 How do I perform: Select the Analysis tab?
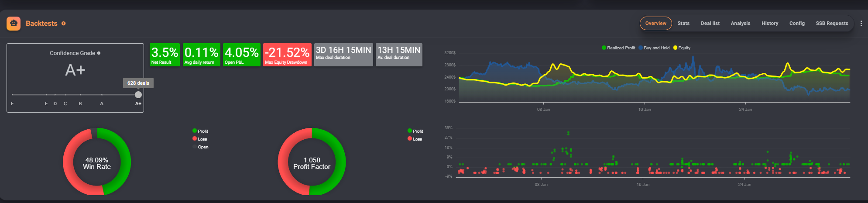pos(740,24)
